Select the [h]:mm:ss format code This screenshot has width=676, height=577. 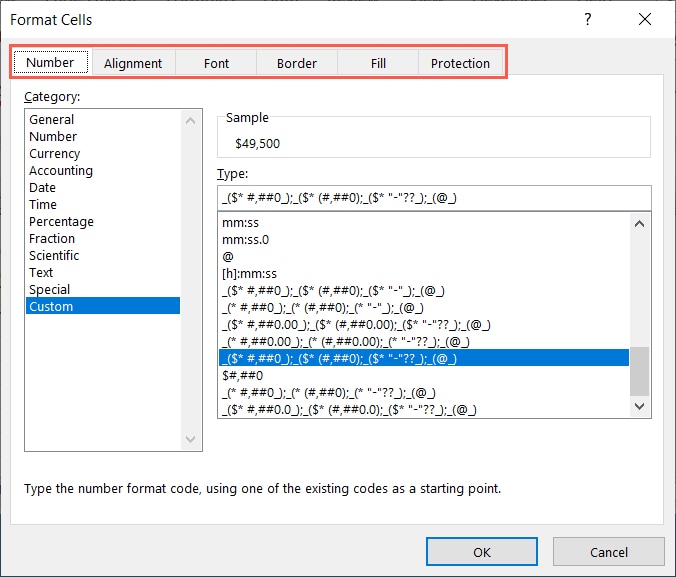(x=424, y=274)
